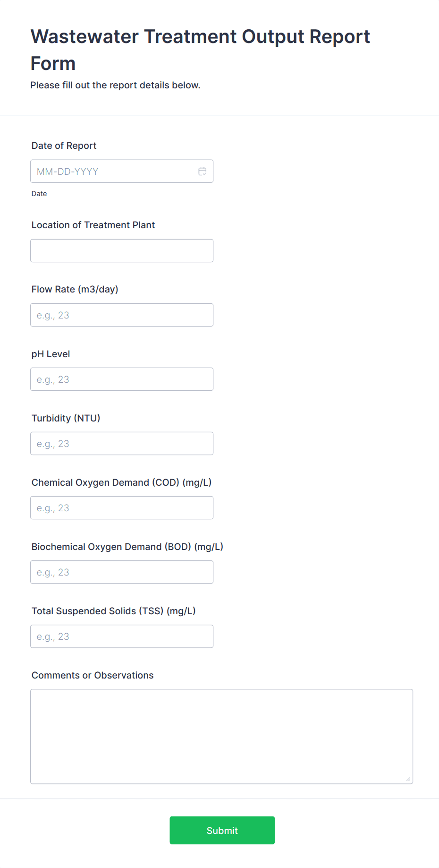This screenshot has height=868, width=439.
Task: Click the Biochemical Oxygen Demand input
Action: pos(121,572)
